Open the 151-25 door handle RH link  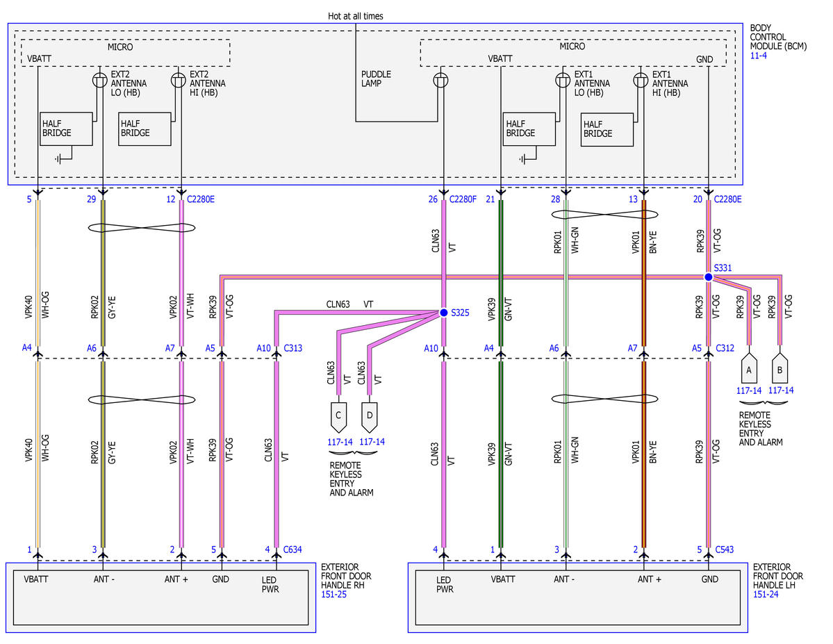333,595
